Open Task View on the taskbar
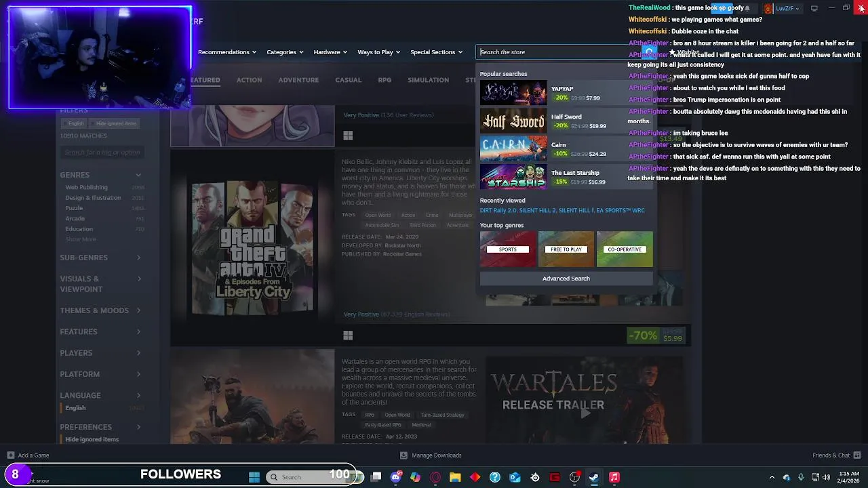 (x=376, y=477)
